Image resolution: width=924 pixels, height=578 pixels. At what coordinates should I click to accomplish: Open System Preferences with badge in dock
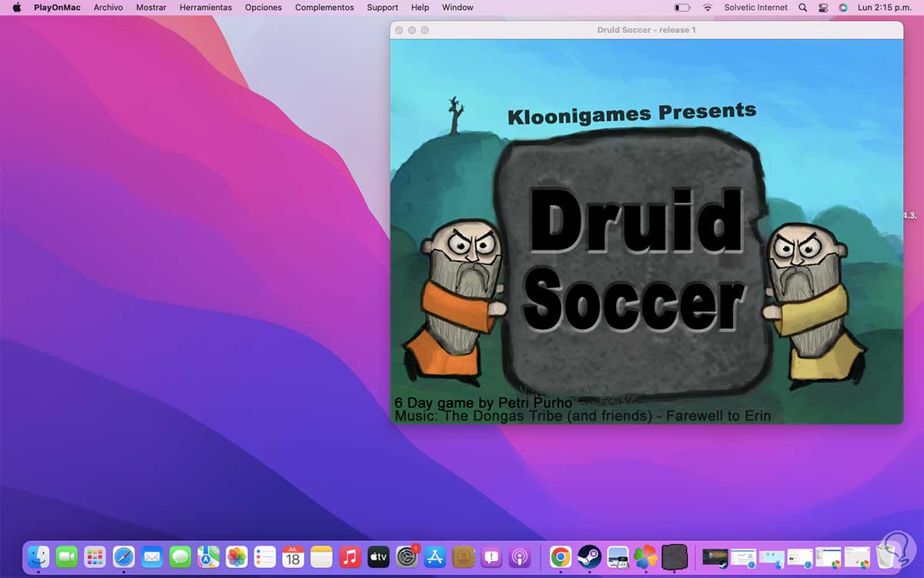pos(407,556)
